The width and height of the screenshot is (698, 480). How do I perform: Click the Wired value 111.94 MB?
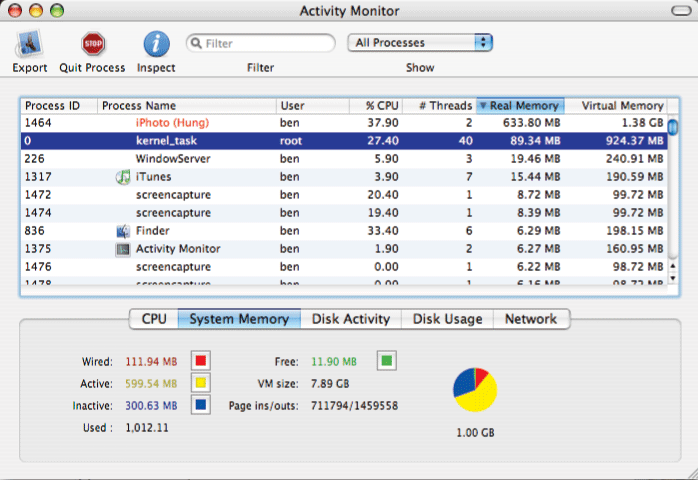151,362
